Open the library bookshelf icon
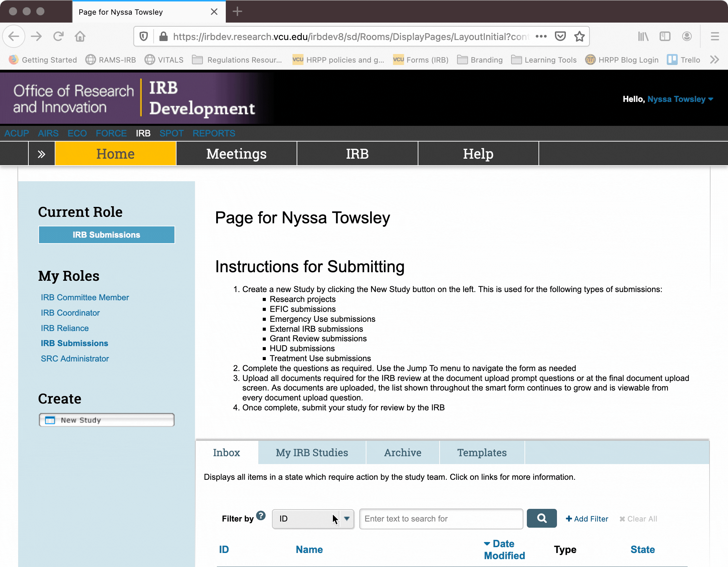 [x=643, y=36]
